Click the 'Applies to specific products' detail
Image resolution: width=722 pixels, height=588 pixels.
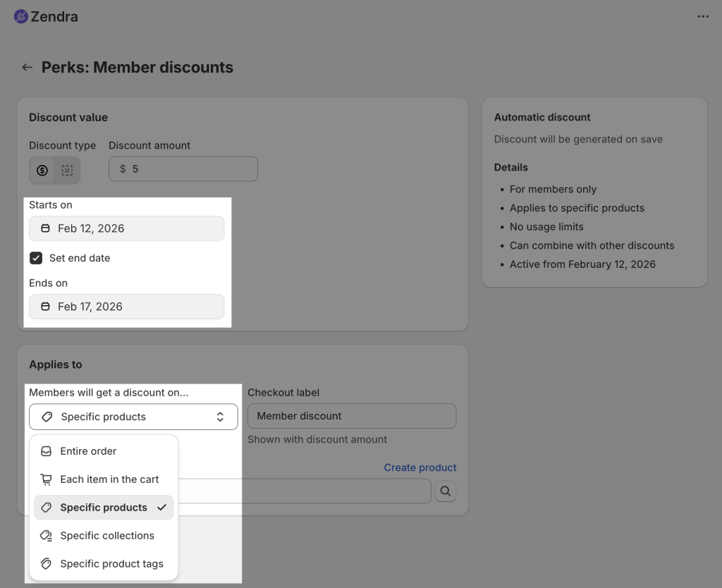click(577, 208)
